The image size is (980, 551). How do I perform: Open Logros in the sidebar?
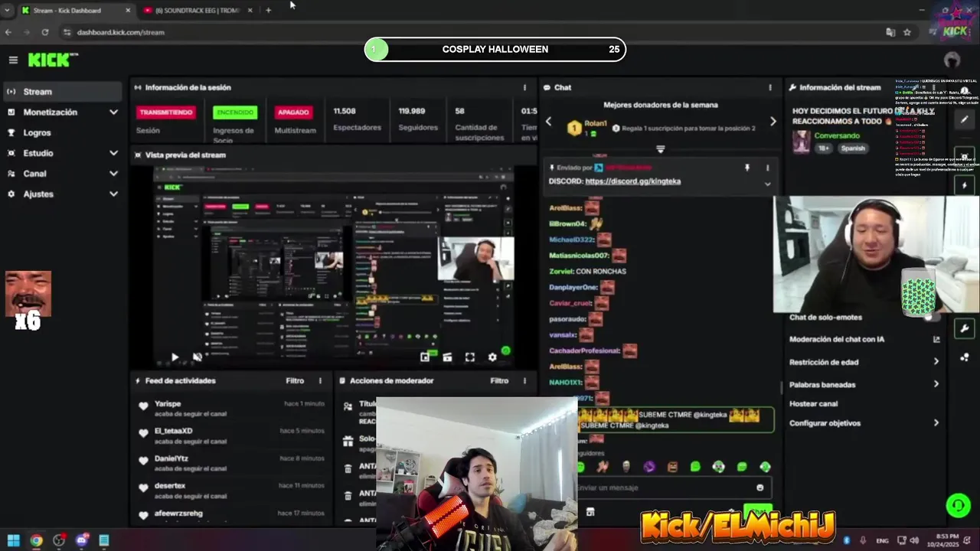[x=61, y=132]
